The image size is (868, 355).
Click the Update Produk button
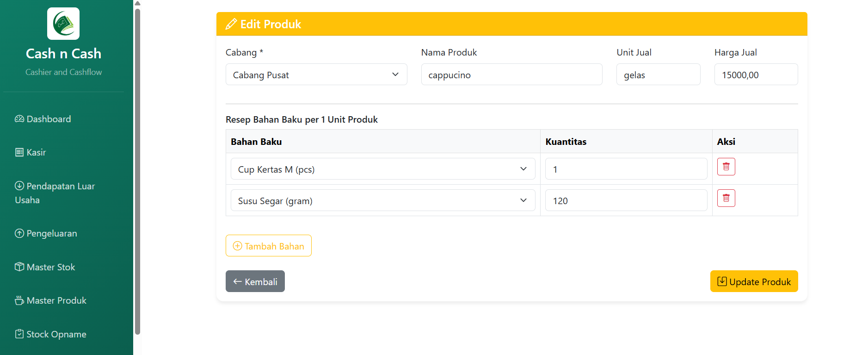tap(754, 281)
